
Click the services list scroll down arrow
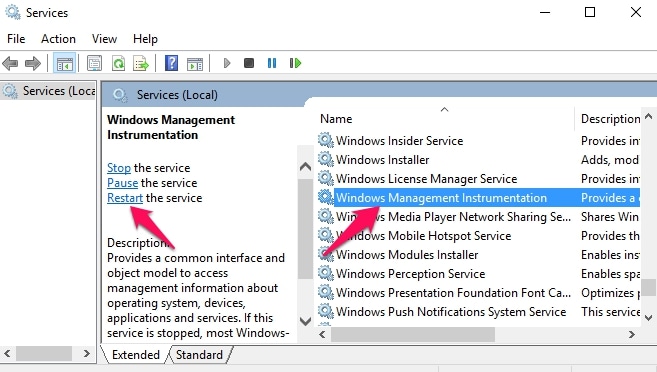point(648,318)
